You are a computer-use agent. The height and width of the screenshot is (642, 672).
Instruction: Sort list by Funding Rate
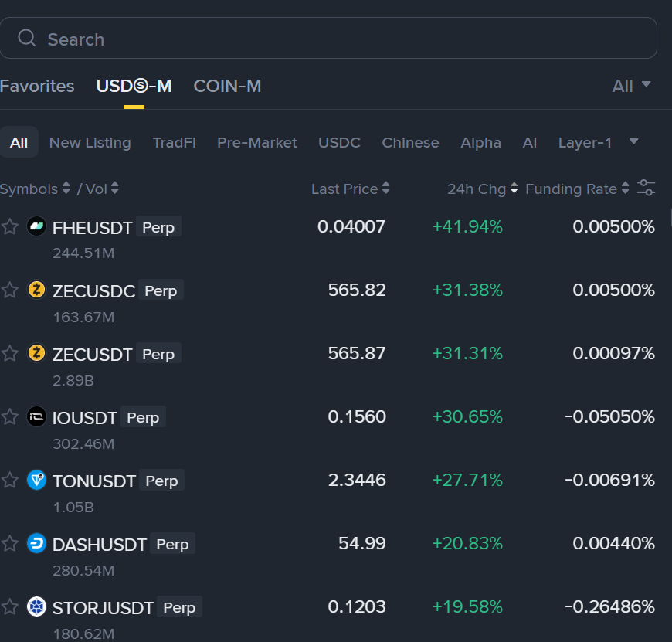[x=577, y=189]
